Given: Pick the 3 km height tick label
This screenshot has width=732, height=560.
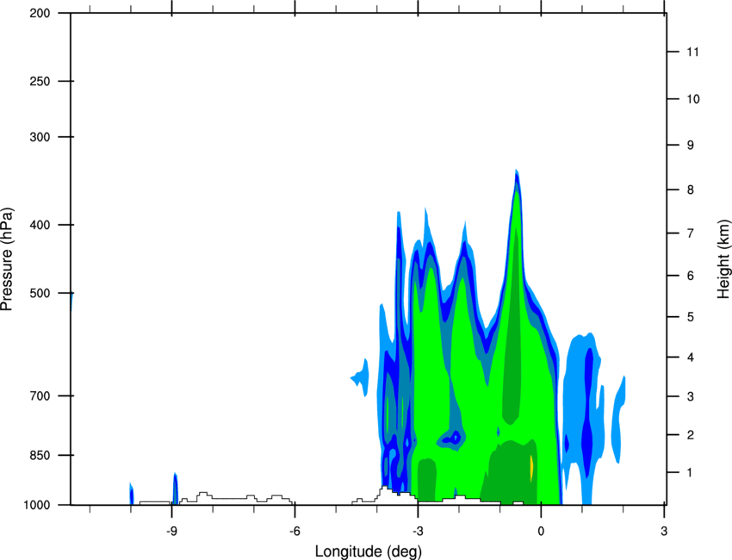Looking at the screenshot, I should [x=691, y=396].
